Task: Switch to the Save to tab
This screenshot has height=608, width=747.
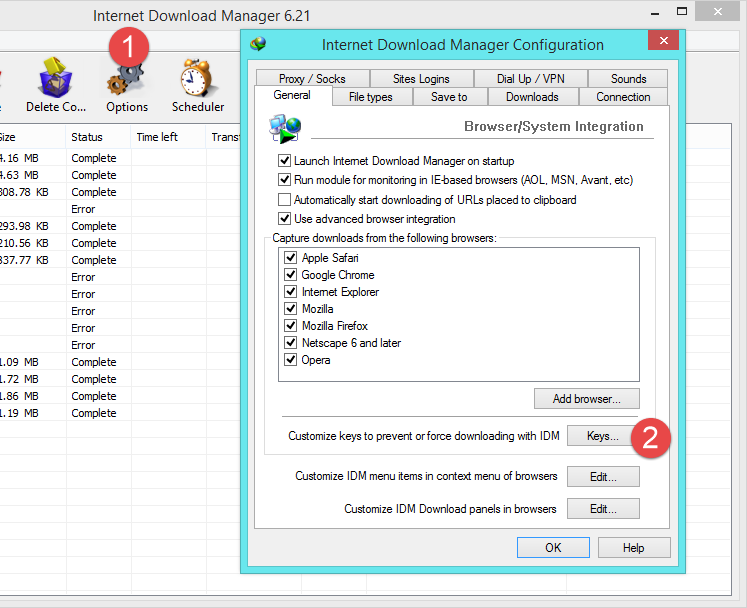Action: (449, 97)
